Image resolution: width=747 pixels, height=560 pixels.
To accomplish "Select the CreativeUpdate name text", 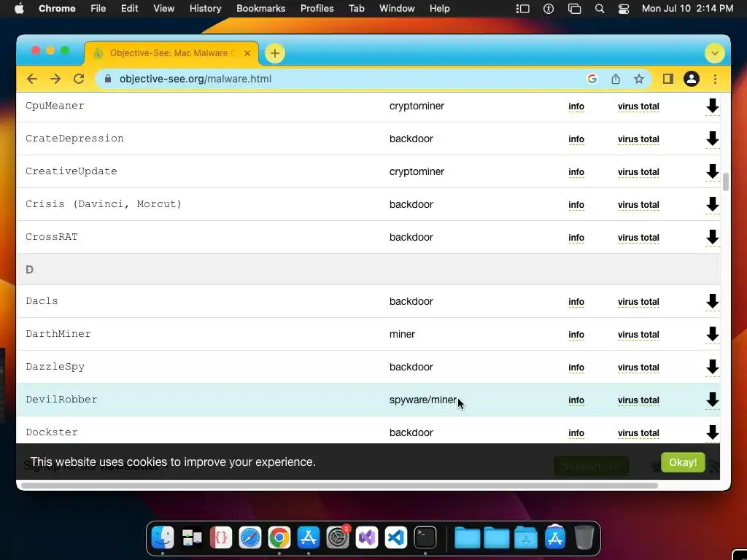I will click(71, 171).
